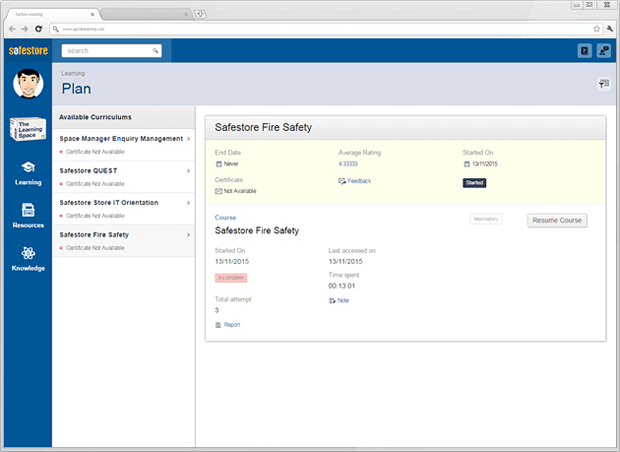Open Knowledge in sidebar

coord(28,259)
